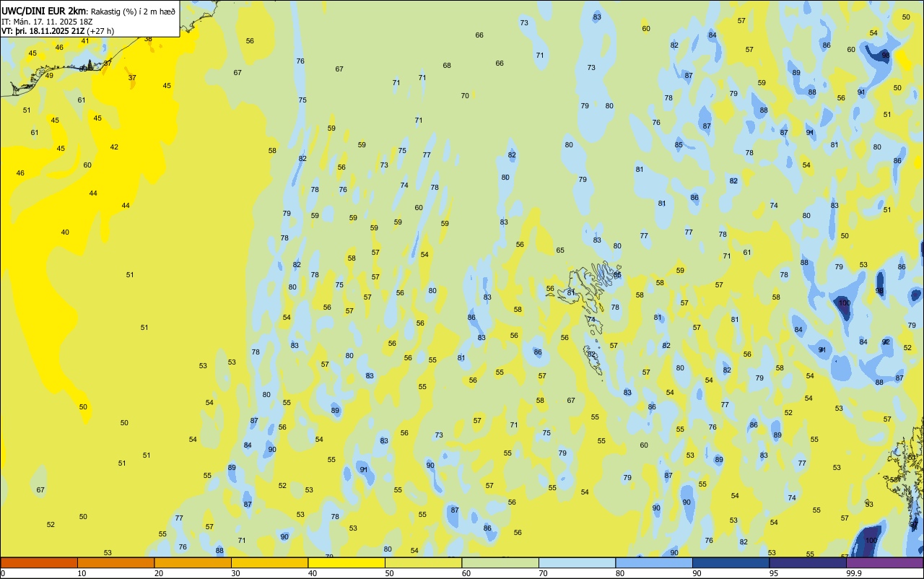The width and height of the screenshot is (924, 579).
Task: Click the 'IT: Mán. 17. 11. 2025 18Z' line
Action: tap(48, 22)
